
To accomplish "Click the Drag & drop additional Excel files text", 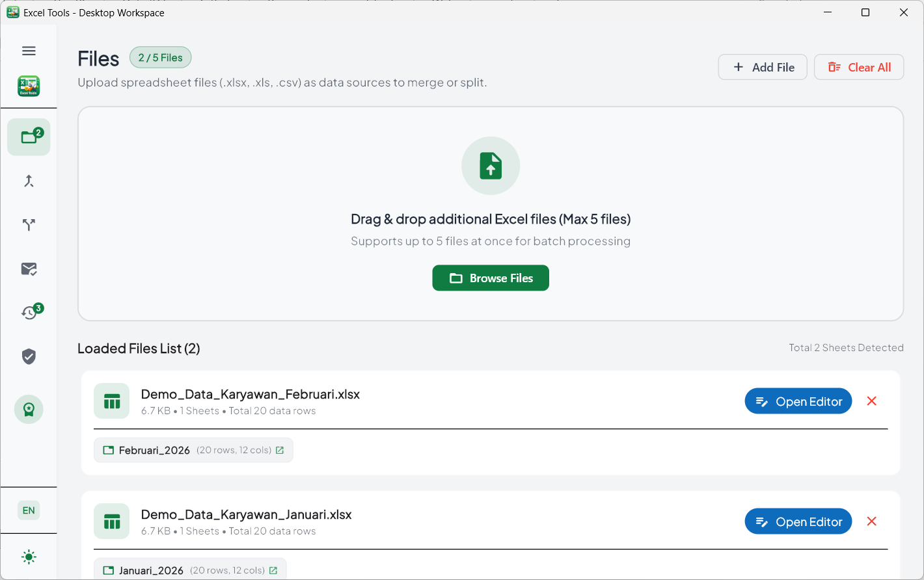I will (491, 219).
